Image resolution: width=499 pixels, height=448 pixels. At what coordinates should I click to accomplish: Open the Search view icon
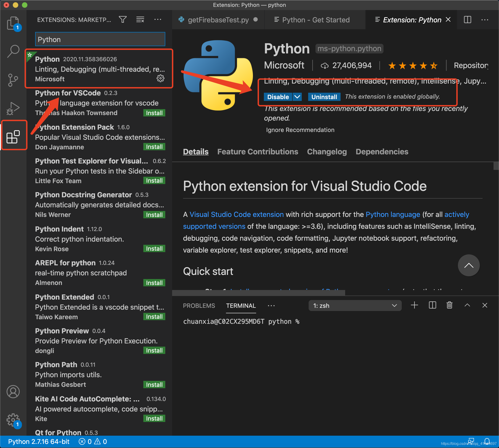click(x=13, y=51)
